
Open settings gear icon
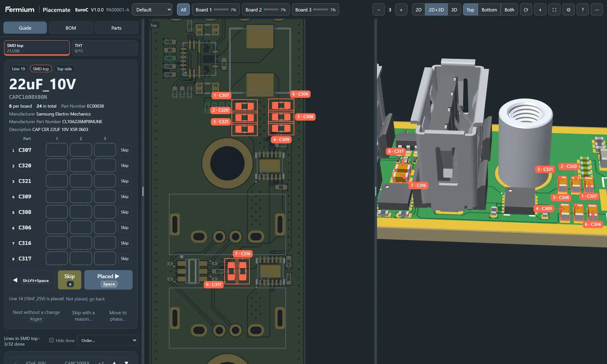(568, 10)
